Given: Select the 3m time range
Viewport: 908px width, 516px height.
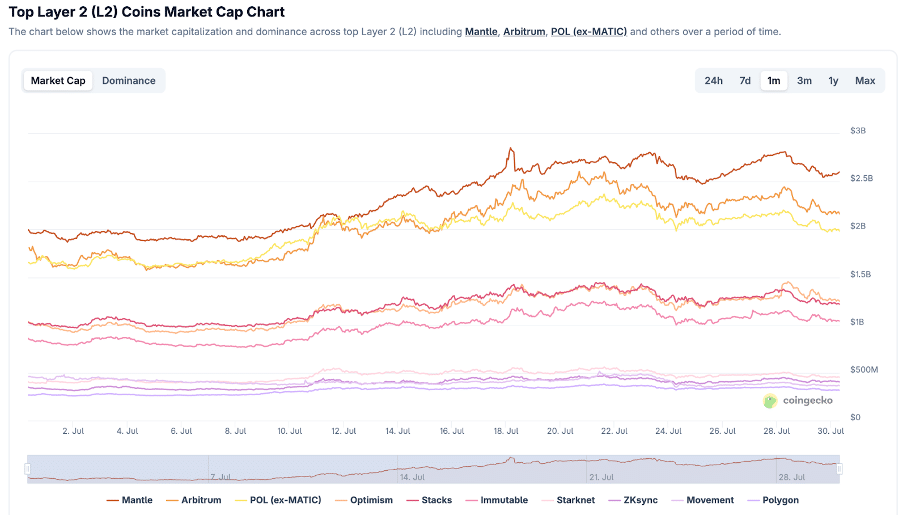Looking at the screenshot, I should coord(804,81).
